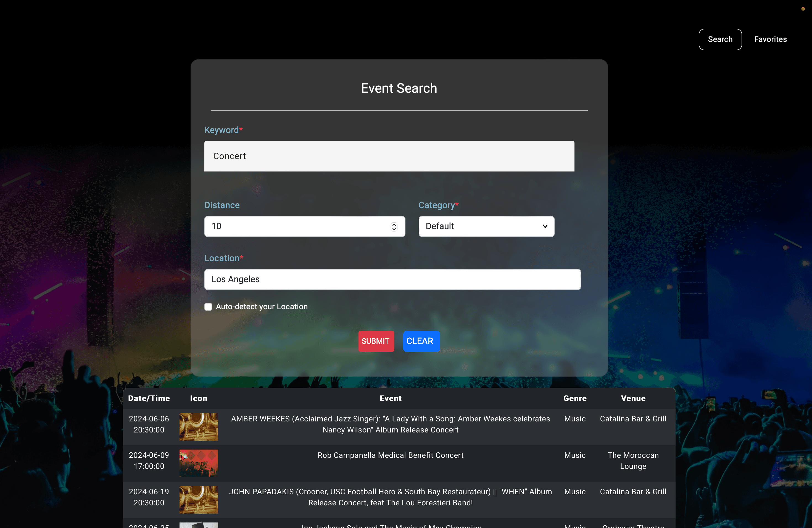Image resolution: width=812 pixels, height=528 pixels.
Task: Click Catalina Bar & Grill in Amber Weekes row
Action: coord(633,419)
